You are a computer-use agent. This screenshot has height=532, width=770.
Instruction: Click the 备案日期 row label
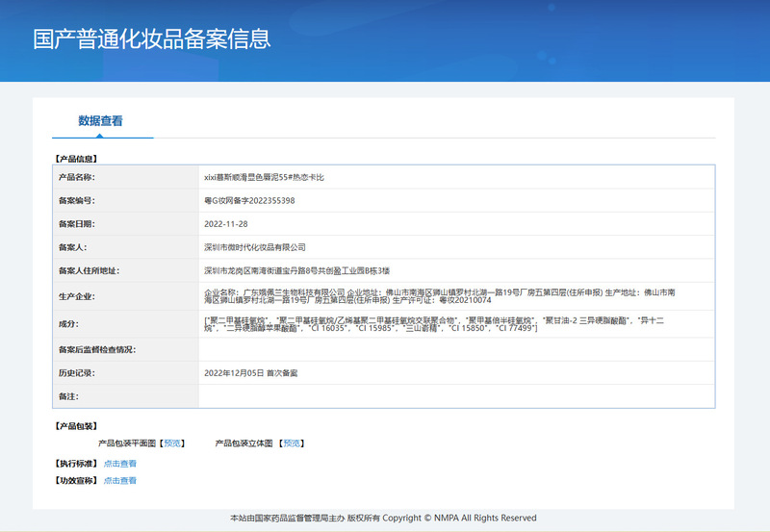[77, 224]
